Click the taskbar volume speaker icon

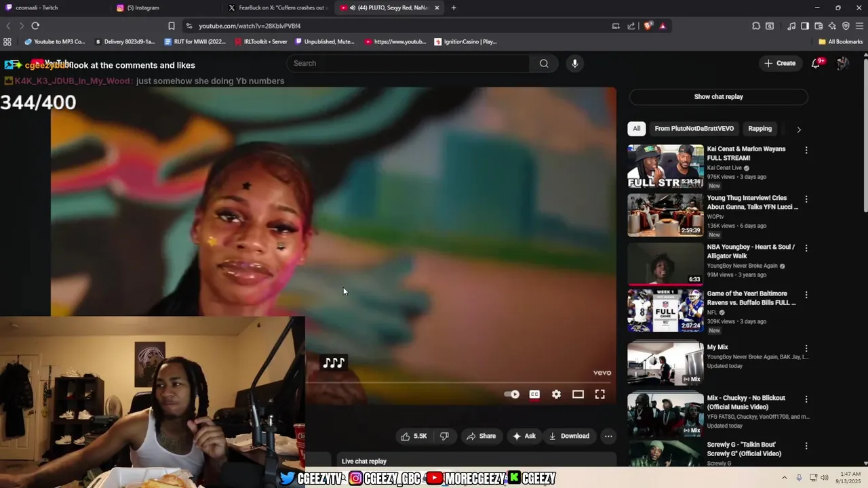click(824, 478)
